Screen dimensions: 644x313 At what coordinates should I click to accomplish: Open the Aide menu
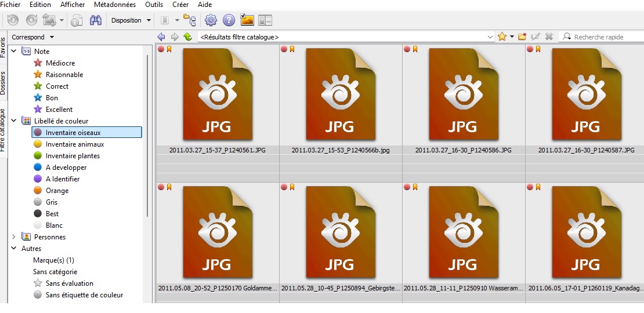205,5
